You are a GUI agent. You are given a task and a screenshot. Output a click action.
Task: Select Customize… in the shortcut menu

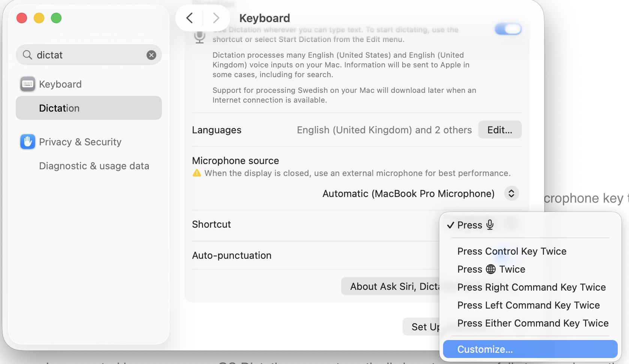(x=530, y=349)
